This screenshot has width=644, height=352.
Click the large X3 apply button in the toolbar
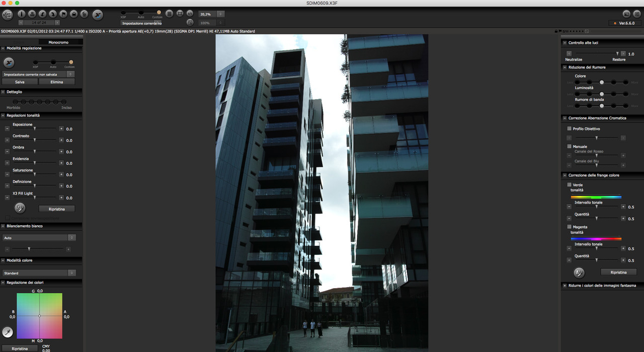tap(98, 15)
